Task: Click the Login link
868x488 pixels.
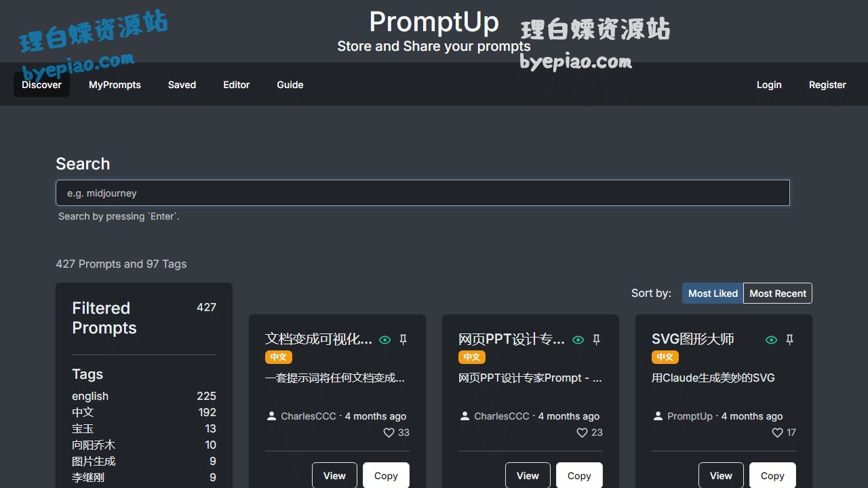Action: pyautogui.click(x=769, y=85)
